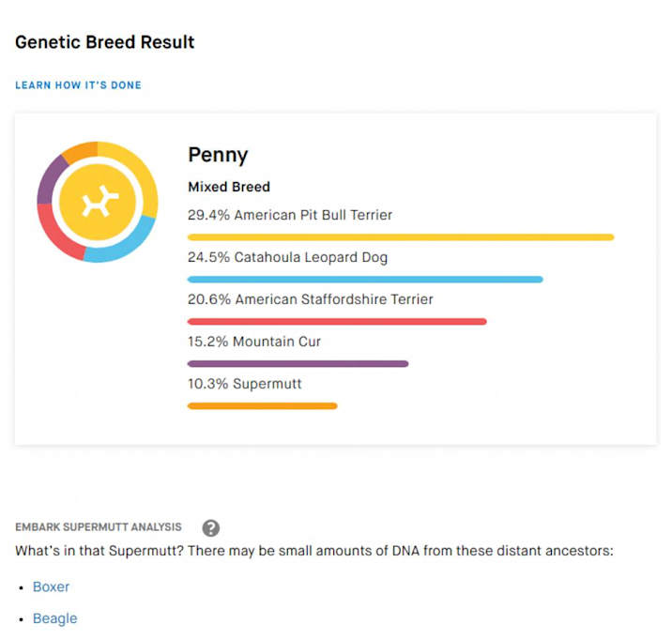Click the blue segment of the donut chart
Screen dimensions: 672x639
click(124, 243)
